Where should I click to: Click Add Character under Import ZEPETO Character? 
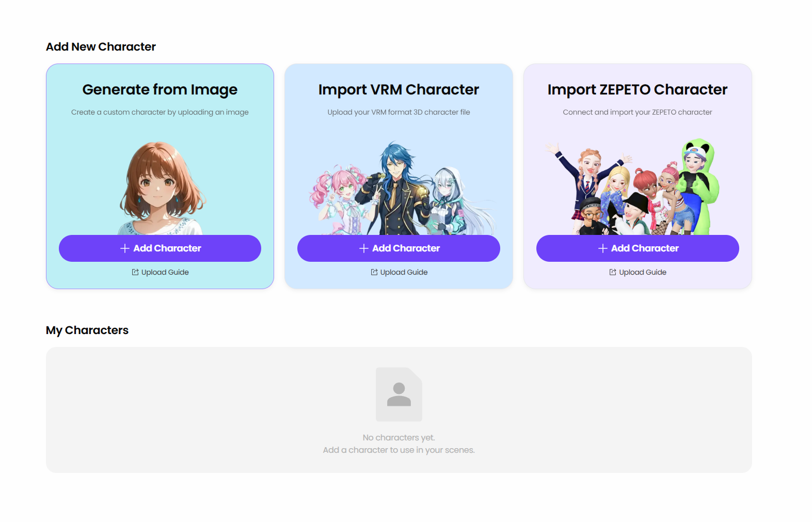point(638,248)
